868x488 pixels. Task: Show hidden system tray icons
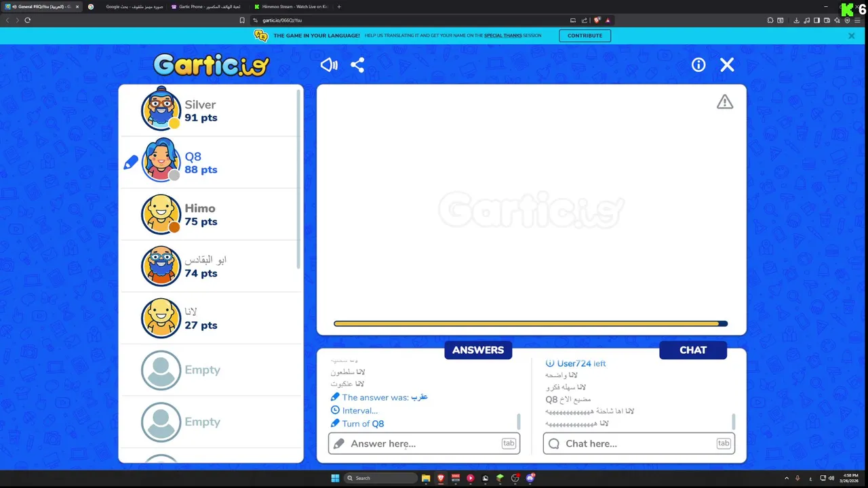pos(787,478)
